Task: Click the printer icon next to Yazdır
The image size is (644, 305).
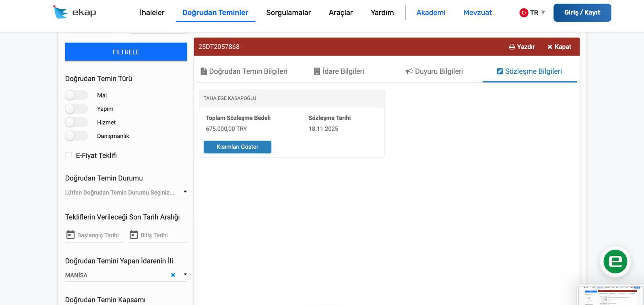Action: coord(512,47)
